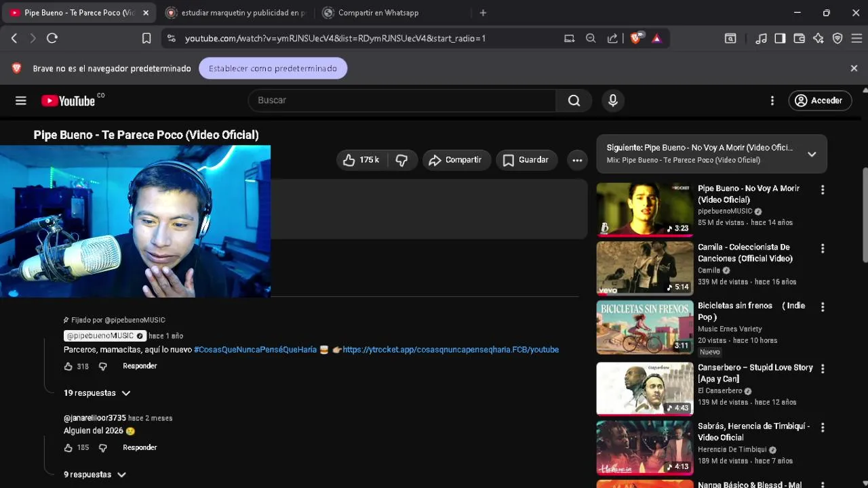Open a new browser tab
This screenshot has height=488, width=868.
coord(483,13)
